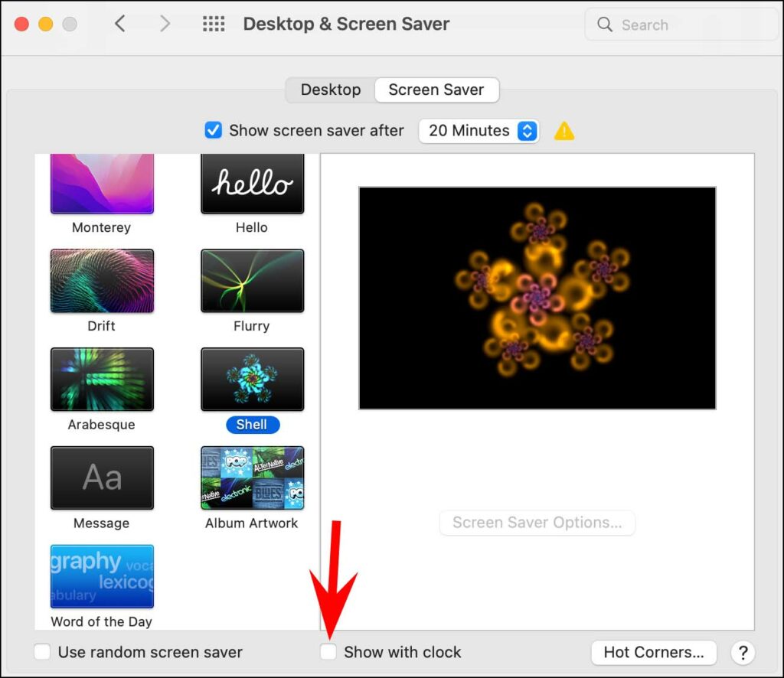Image resolution: width=784 pixels, height=678 pixels.
Task: Open the help question mark button
Action: click(743, 653)
